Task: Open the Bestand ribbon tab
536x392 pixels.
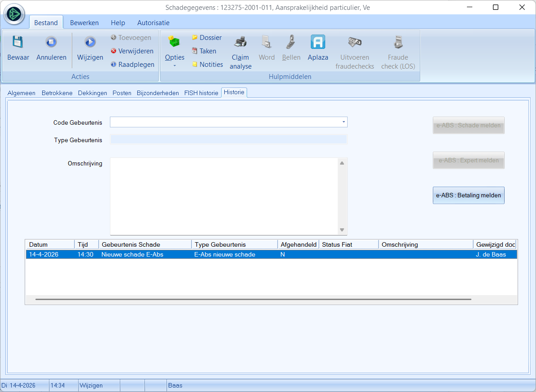Action: [46, 22]
